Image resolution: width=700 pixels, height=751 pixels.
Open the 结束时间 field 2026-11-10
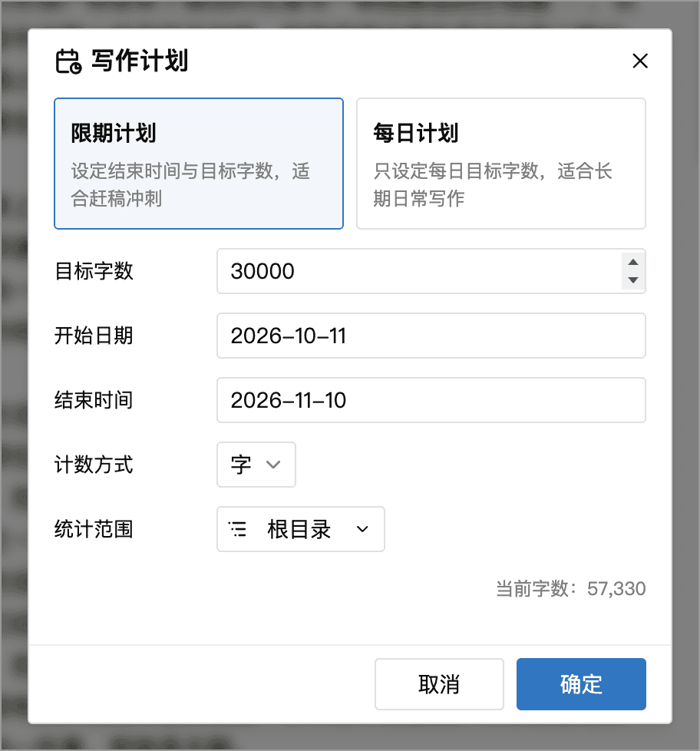pos(431,400)
